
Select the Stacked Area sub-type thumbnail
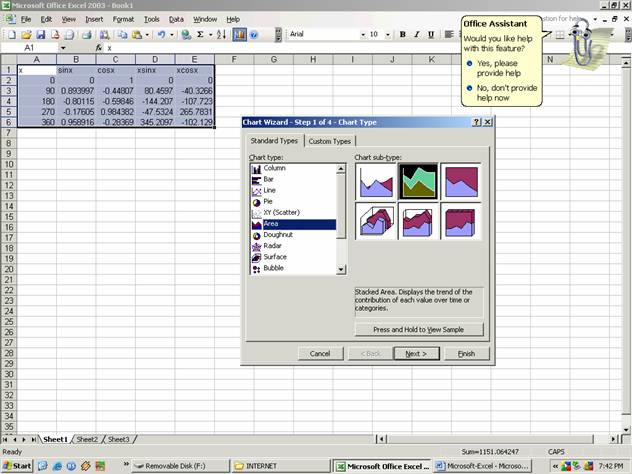(418, 182)
